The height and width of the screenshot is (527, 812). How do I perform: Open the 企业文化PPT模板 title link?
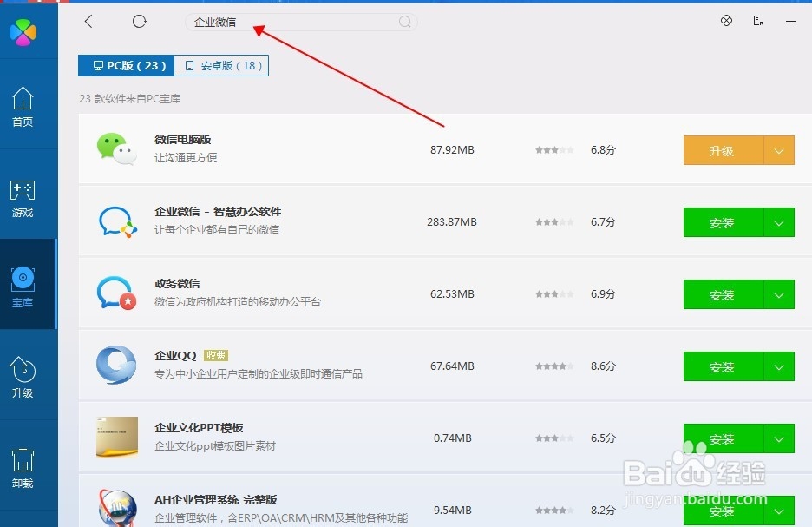(199, 427)
